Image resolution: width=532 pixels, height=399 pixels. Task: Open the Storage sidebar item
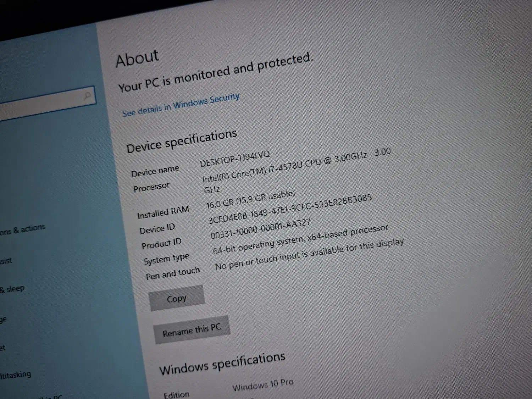[3, 320]
